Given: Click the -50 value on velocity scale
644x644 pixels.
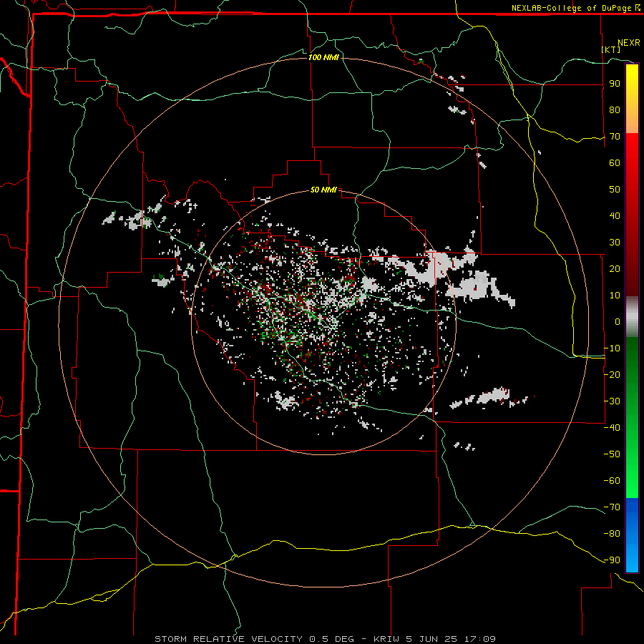Looking at the screenshot, I should pos(612,454).
